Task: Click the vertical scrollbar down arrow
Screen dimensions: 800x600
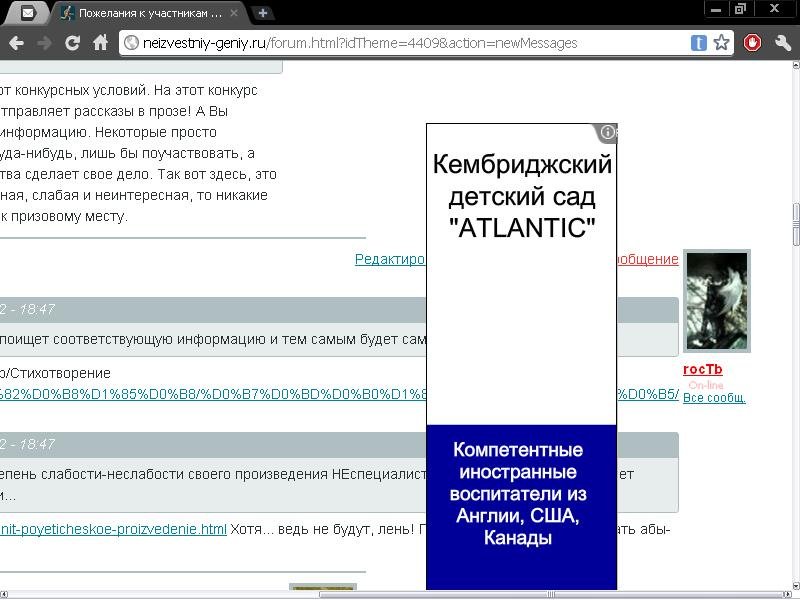Action: [x=795, y=586]
